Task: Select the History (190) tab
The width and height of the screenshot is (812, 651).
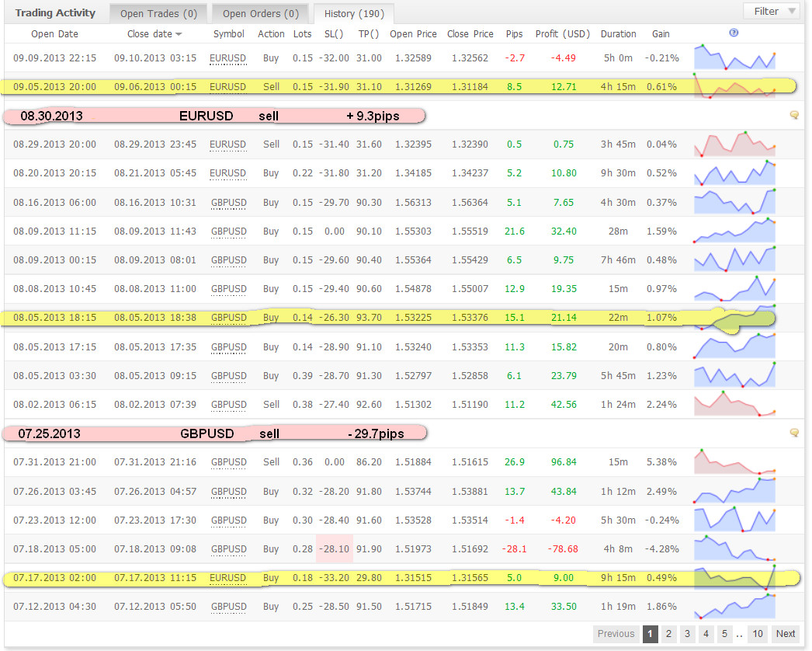Action: [354, 13]
